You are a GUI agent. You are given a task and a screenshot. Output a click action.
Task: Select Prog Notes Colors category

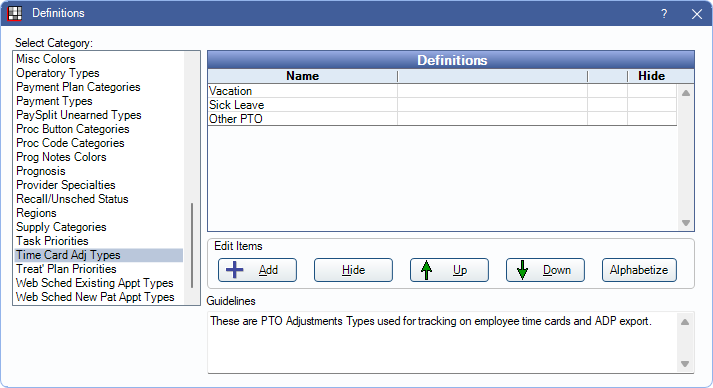point(99,157)
